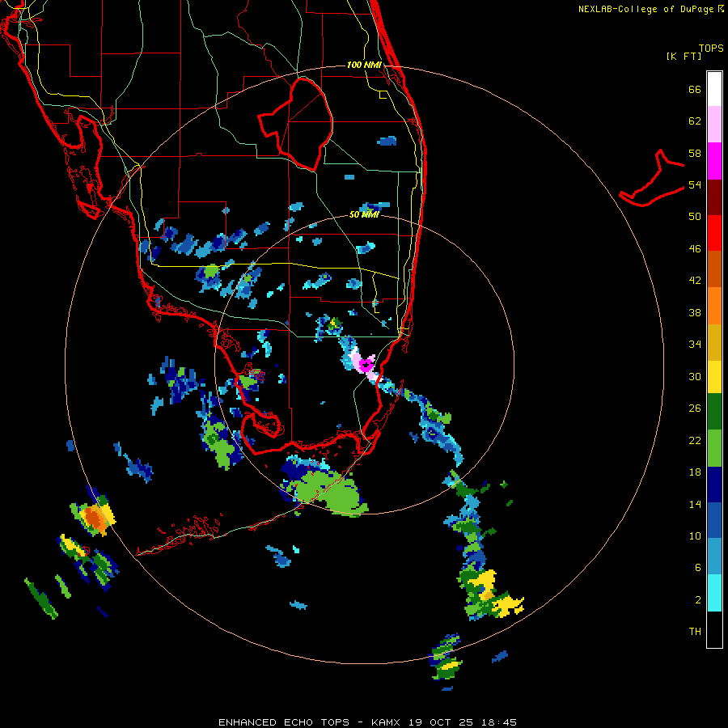728x728 pixels.
Task: Select the light pink legend swatch
Action: (x=714, y=125)
